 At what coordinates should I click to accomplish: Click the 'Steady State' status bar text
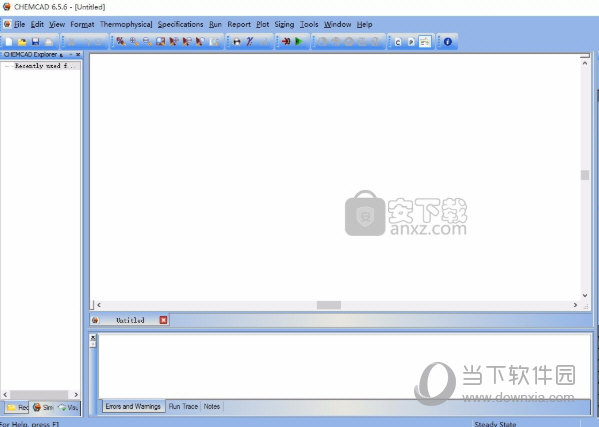pos(495,424)
